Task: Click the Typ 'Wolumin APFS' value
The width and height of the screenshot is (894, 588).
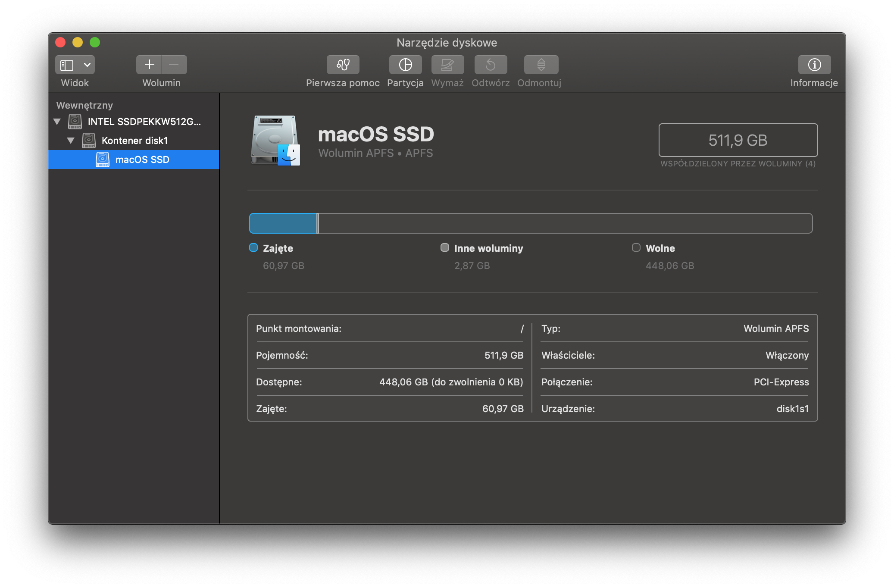Action: [776, 328]
